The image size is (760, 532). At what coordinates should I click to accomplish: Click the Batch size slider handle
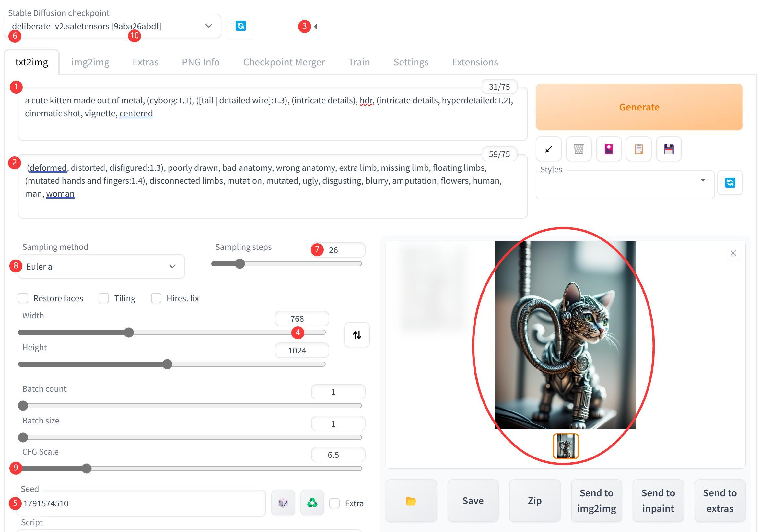coord(23,437)
